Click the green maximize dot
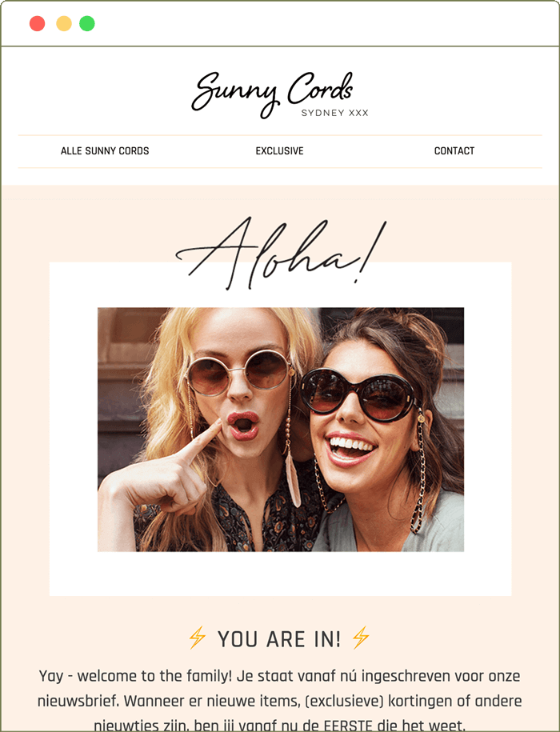This screenshot has height=732, width=560. tap(86, 23)
